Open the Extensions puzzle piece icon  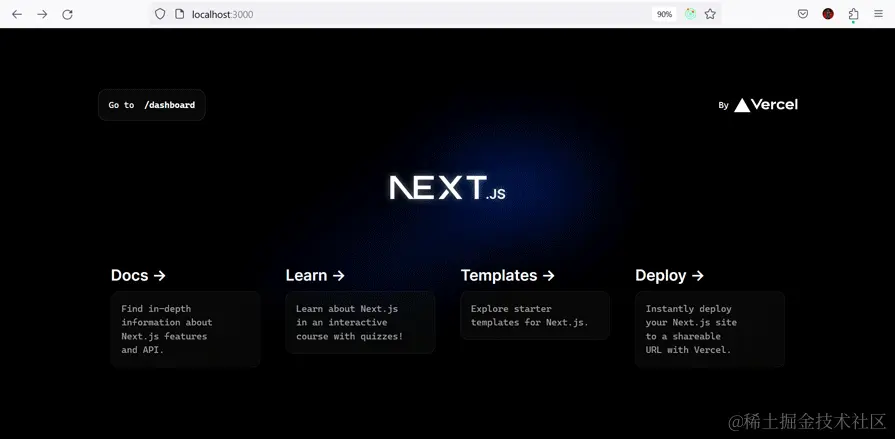(x=853, y=14)
